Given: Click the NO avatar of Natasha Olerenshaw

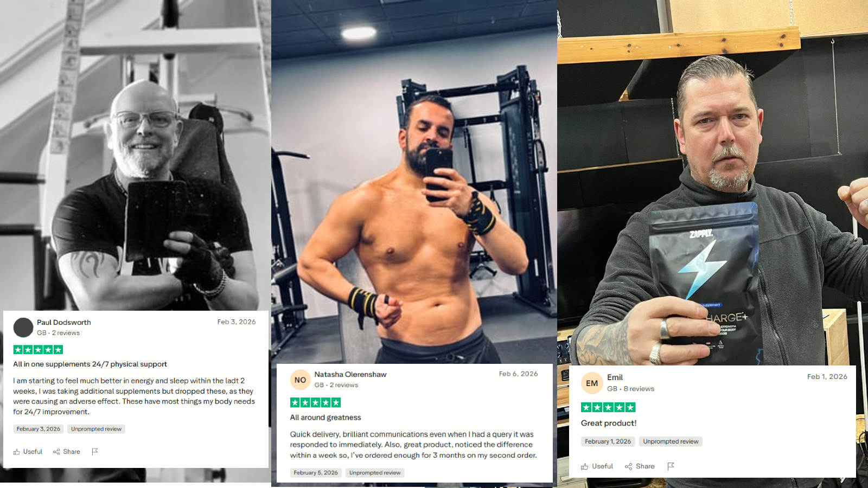Looking at the screenshot, I should (301, 380).
